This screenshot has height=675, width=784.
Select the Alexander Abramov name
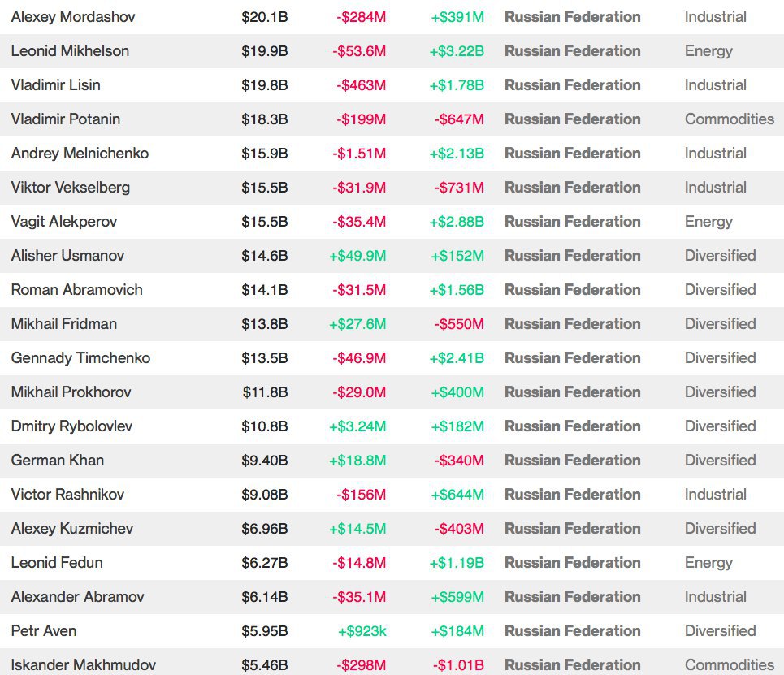[77, 596]
